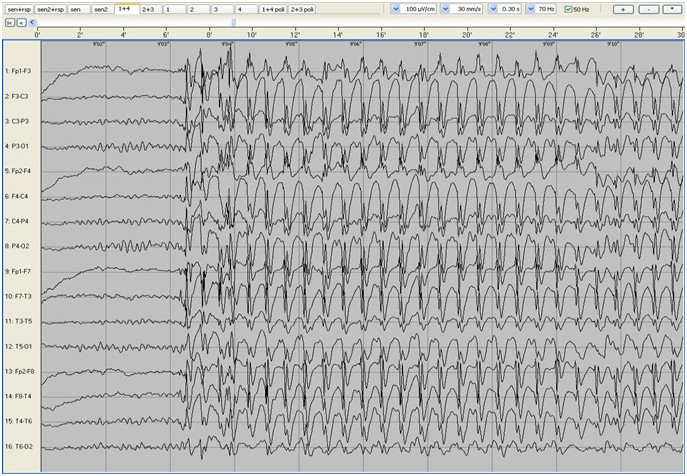
Task: Click the minus (-) button
Action: [x=649, y=9]
